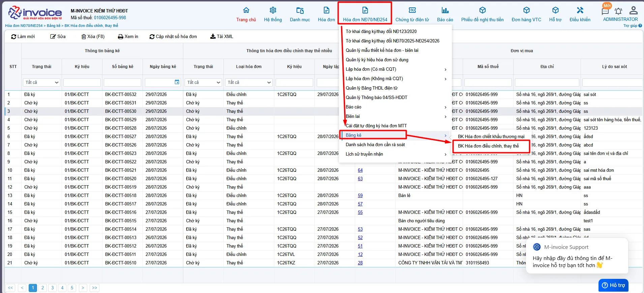Viewport: 644px width, 293px height.
Task: Expand Lịch sử truyền nhận submenu
Action: tap(395, 154)
